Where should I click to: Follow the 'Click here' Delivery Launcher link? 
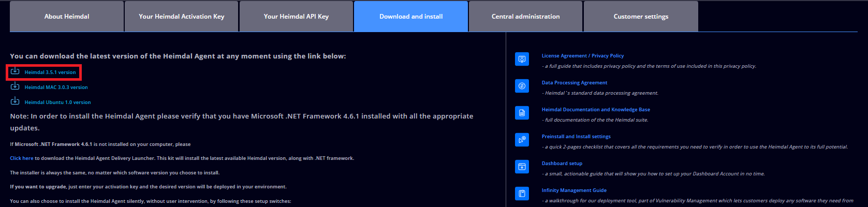(x=22, y=158)
